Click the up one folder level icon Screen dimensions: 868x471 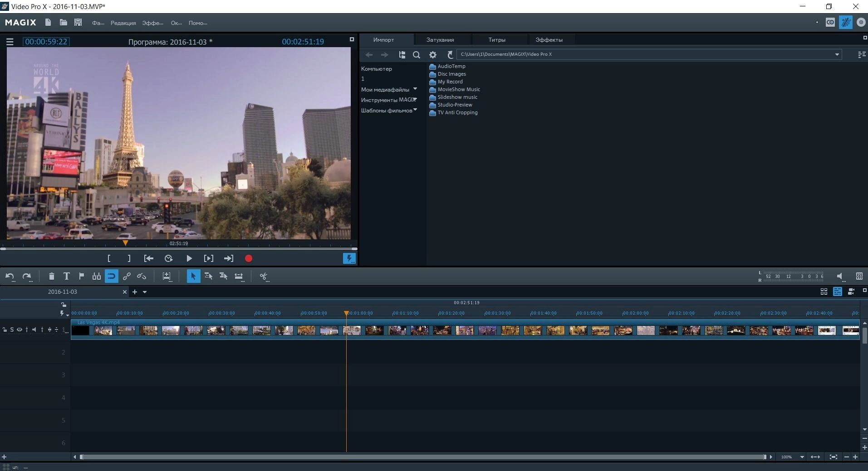pyautogui.click(x=450, y=55)
